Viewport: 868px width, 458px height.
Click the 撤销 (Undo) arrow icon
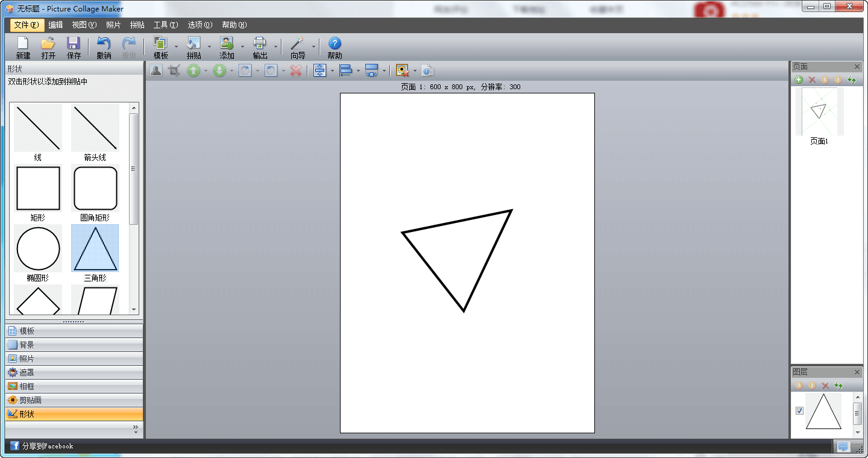(104, 43)
